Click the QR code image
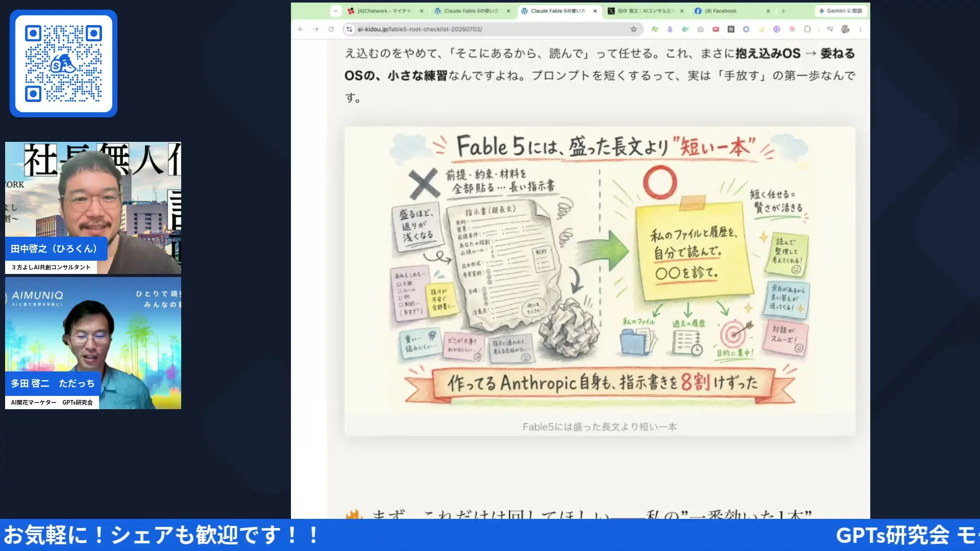This screenshot has width=980, height=551. pos(63,63)
